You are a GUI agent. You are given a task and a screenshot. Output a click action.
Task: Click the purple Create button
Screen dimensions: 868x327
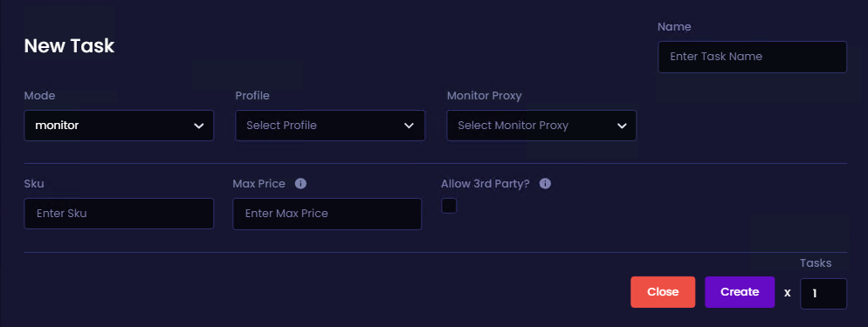[x=740, y=291]
